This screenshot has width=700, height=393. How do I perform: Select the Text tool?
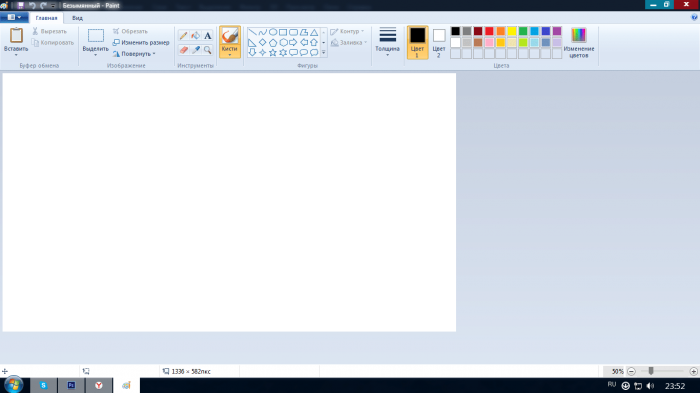click(208, 36)
